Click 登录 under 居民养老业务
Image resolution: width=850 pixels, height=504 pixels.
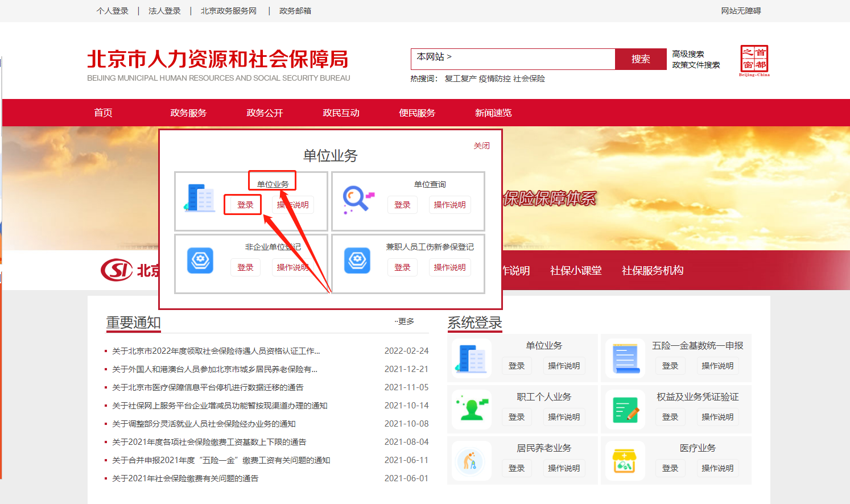(517, 468)
